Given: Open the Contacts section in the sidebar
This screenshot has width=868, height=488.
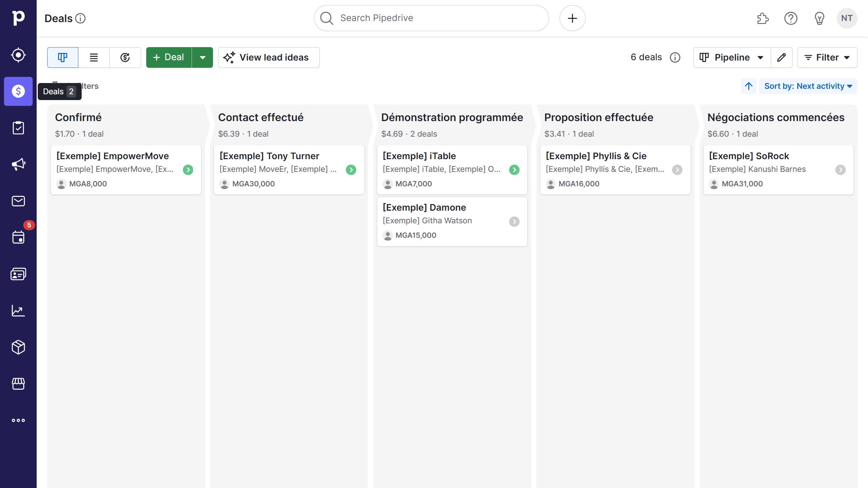Looking at the screenshot, I should 18,274.
